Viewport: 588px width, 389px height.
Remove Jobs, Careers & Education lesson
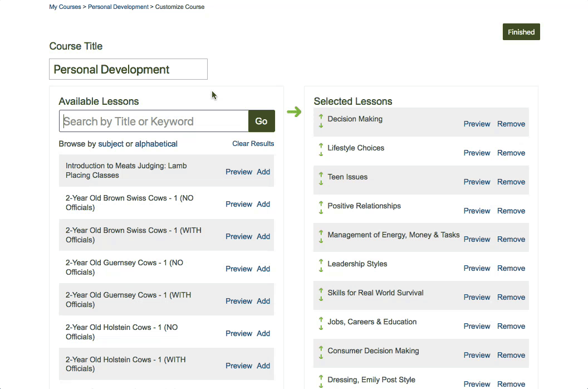tap(511, 325)
